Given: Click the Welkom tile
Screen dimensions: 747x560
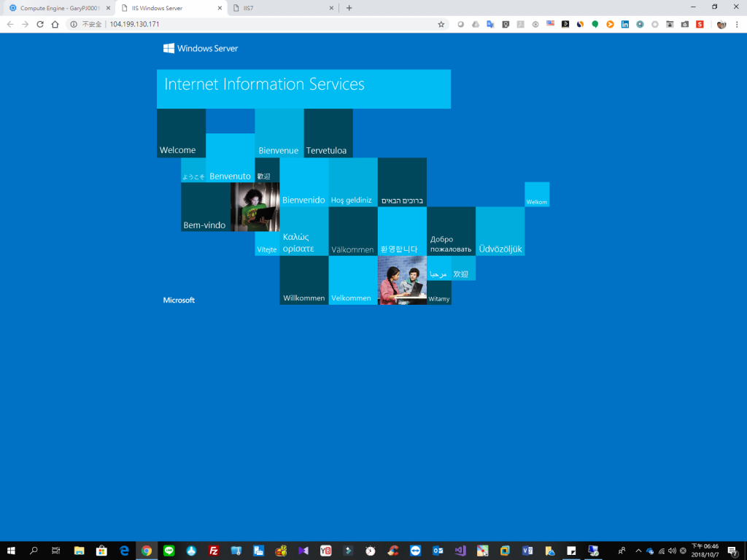Looking at the screenshot, I should click(537, 194).
